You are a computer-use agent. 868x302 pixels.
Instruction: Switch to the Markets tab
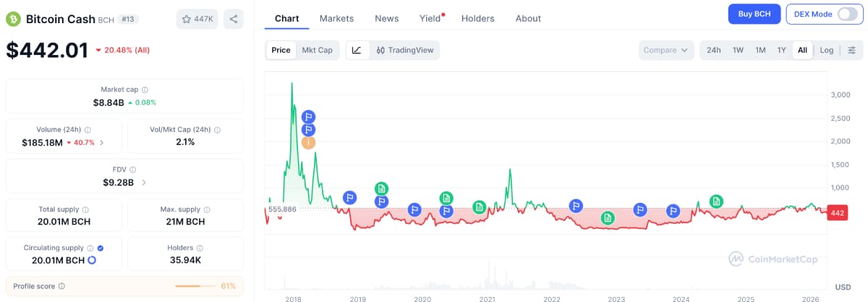(336, 18)
